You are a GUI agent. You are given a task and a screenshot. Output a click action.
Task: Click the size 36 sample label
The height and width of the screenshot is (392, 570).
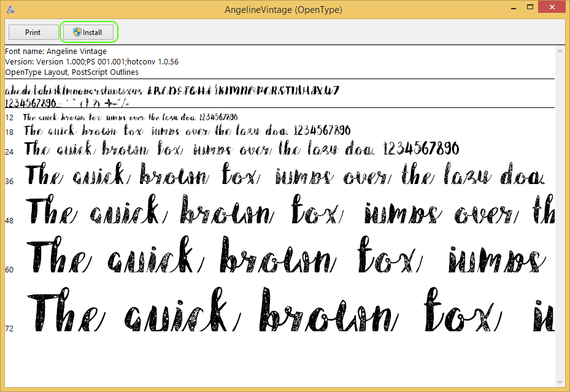pos(9,182)
